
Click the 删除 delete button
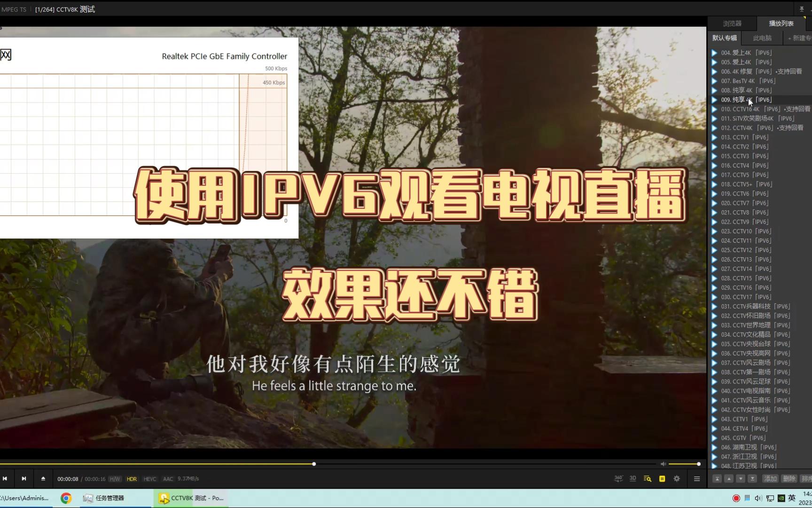(789, 478)
